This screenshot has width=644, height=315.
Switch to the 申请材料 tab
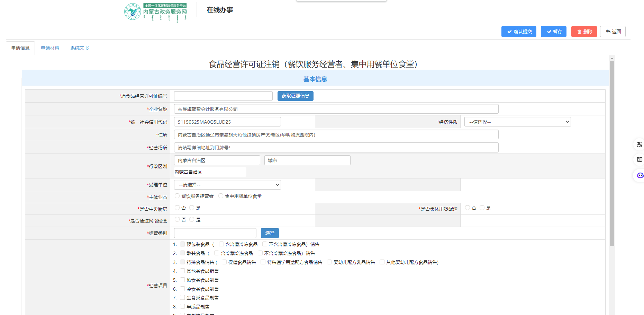pyautogui.click(x=50, y=48)
